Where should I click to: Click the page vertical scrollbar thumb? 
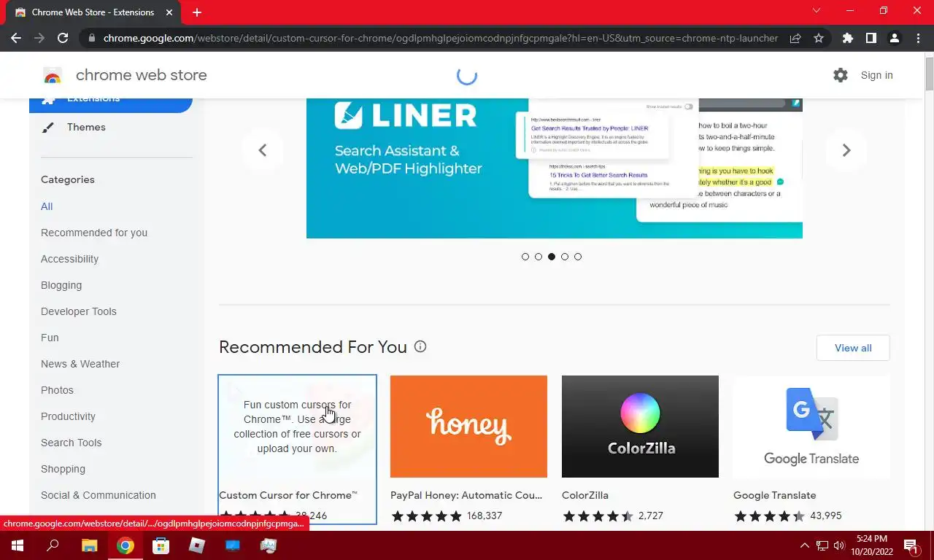click(929, 73)
